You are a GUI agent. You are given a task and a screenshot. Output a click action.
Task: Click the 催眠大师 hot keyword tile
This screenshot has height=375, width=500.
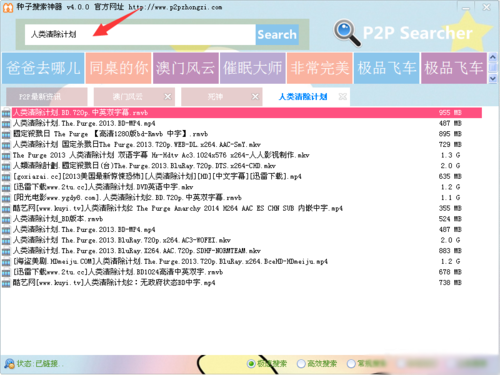click(x=253, y=68)
